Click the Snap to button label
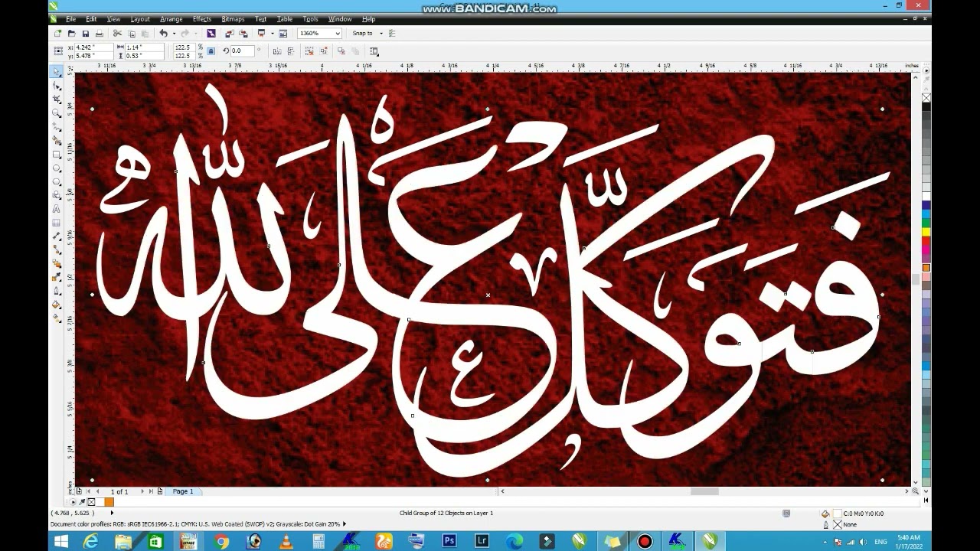The image size is (980, 551). click(362, 34)
